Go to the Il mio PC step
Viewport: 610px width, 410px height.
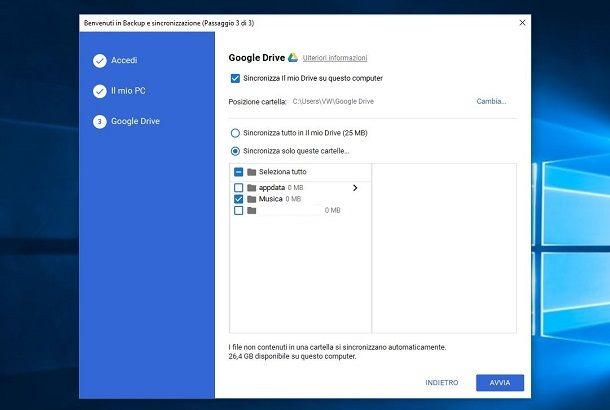tap(128, 91)
